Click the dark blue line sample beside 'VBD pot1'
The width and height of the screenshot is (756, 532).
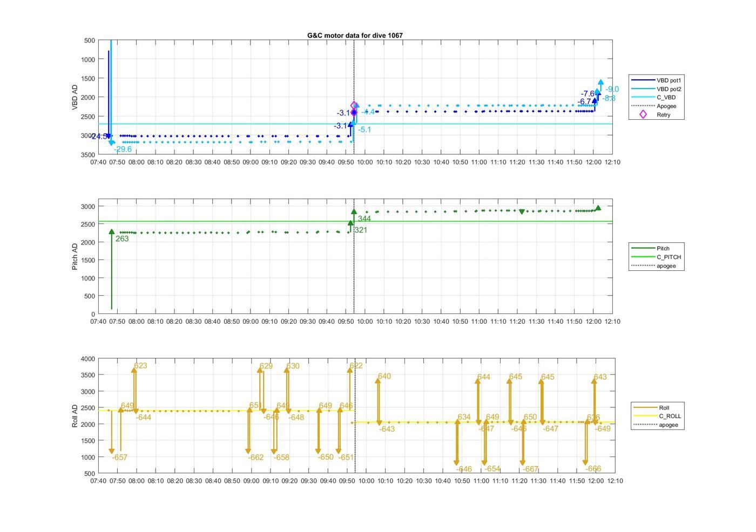643,80
